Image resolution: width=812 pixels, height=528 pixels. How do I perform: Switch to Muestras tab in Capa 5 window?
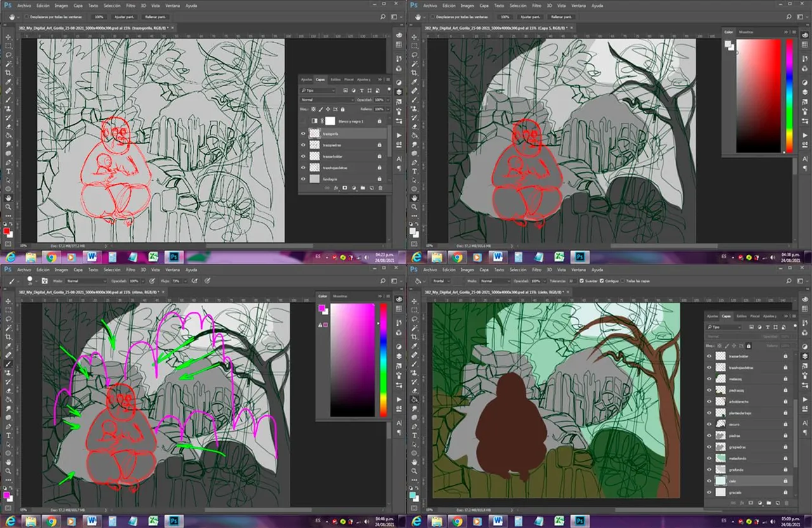click(x=747, y=32)
